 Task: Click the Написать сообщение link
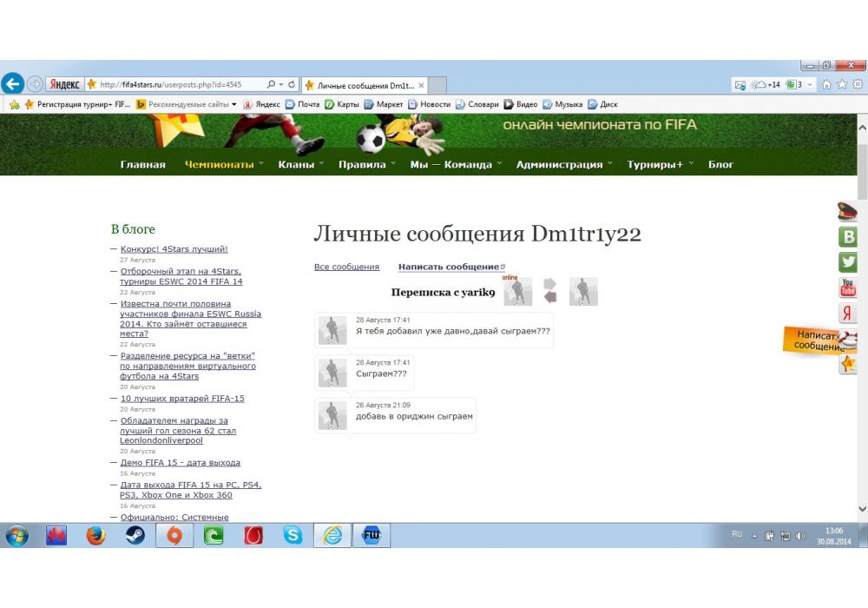(450, 267)
